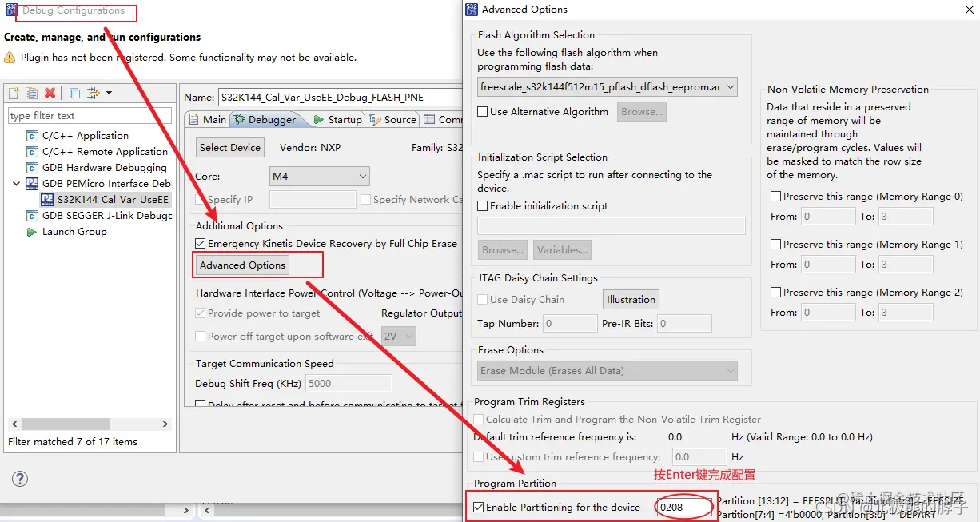Click the red Delete configuration icon
The height and width of the screenshot is (522, 980).
click(50, 94)
